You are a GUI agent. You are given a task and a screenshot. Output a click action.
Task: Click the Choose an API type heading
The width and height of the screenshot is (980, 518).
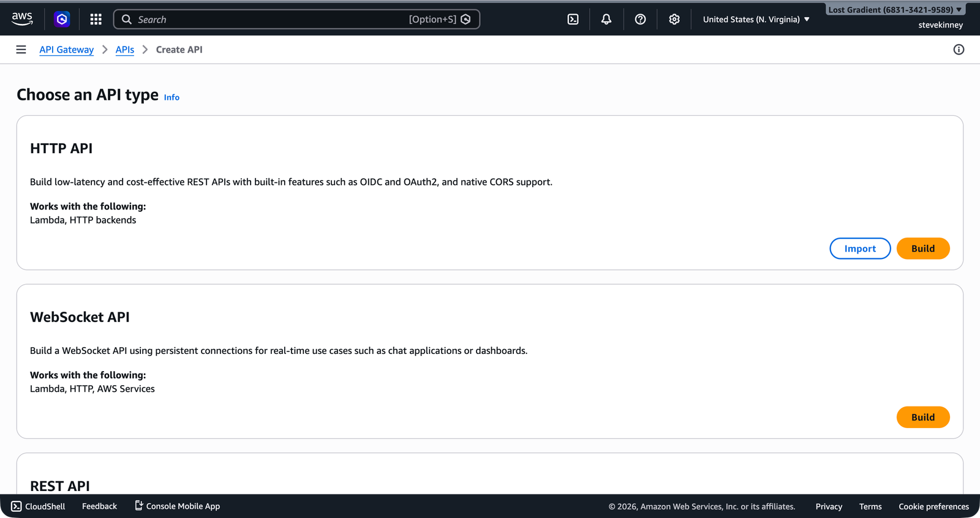[x=88, y=95]
